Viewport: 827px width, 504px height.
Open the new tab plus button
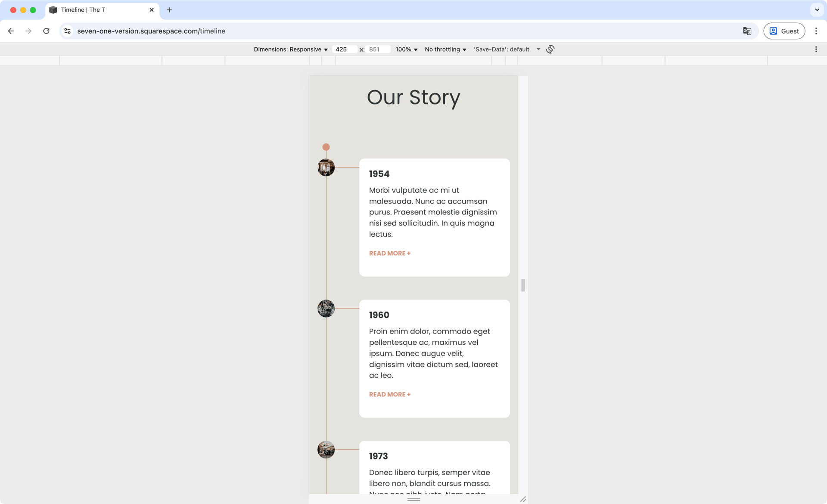pyautogui.click(x=169, y=10)
